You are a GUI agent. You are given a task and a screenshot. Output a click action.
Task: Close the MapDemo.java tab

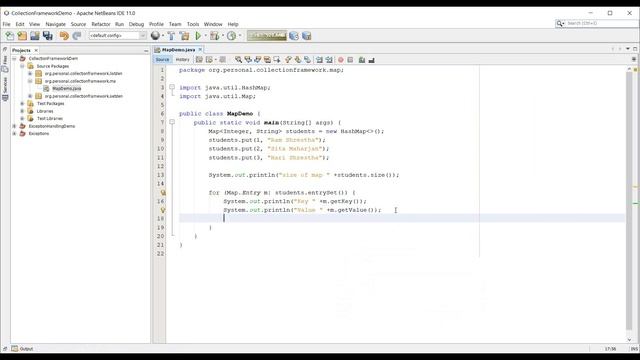point(200,50)
